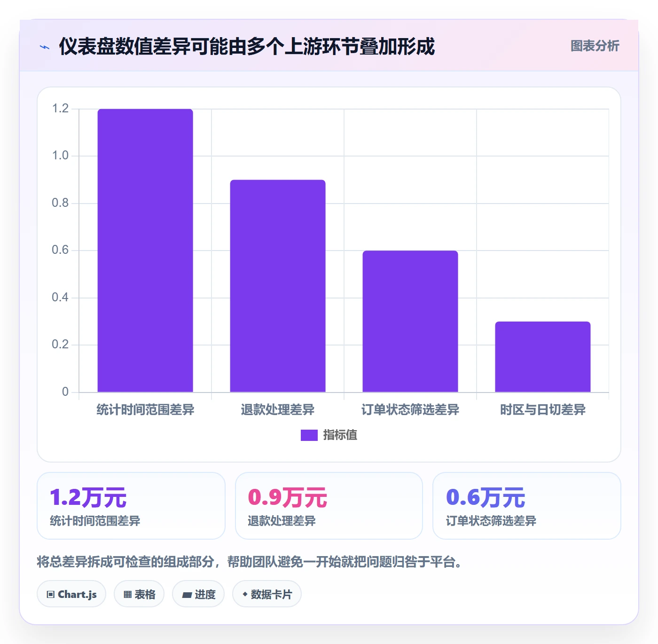Click the diamond icon in 数据卡片 chip
This screenshot has width=658, height=644.
pos(245,594)
